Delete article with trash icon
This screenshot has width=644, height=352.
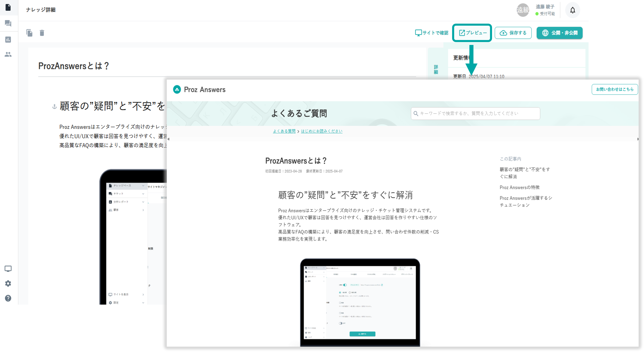click(x=42, y=33)
